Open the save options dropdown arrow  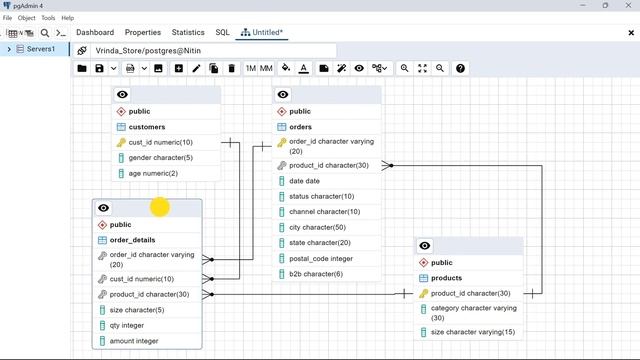click(113, 68)
